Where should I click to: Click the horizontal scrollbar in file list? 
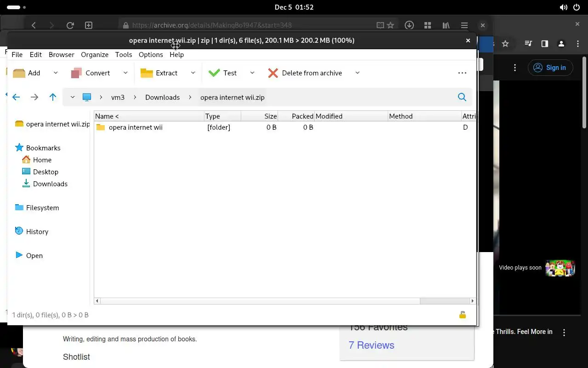tap(260, 301)
